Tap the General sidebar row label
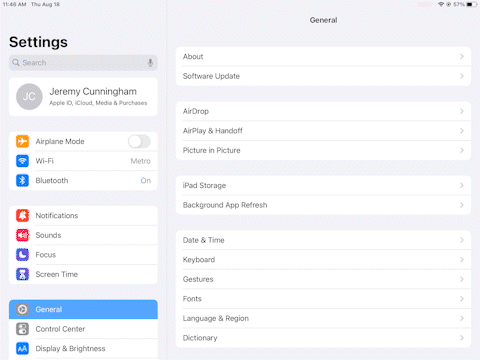480x360 pixels. 49,309
